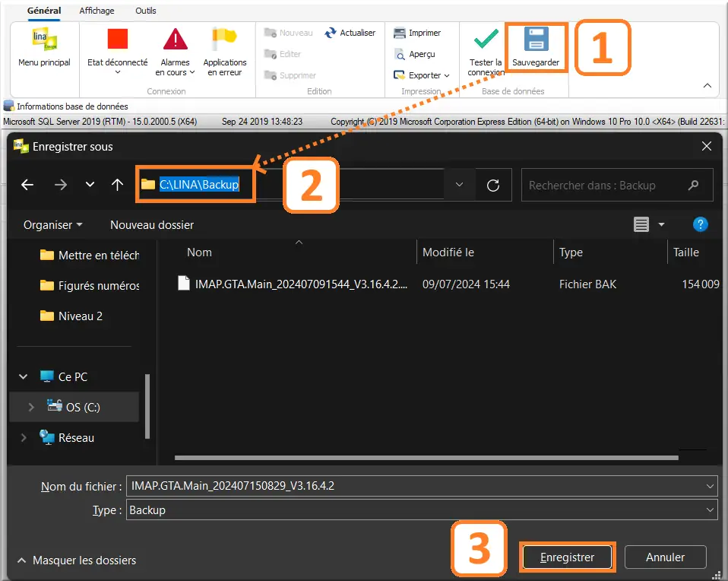The height and width of the screenshot is (581, 728).
Task: Go forward with the right arrow
Action: tap(60, 185)
